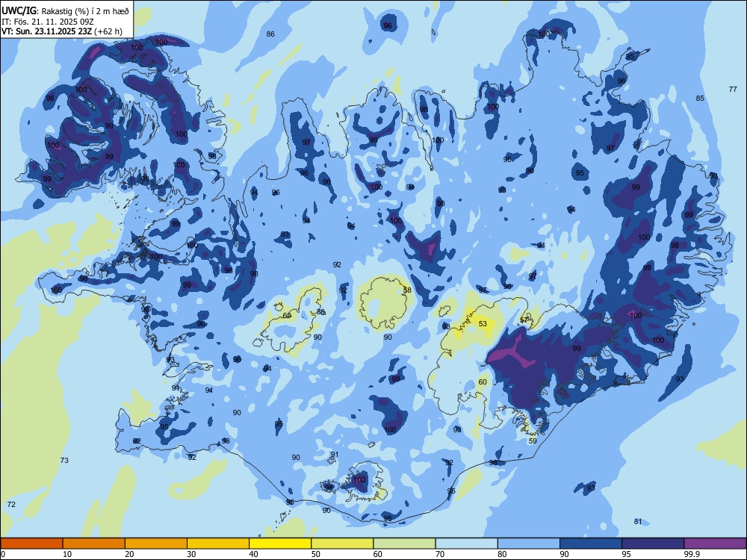
Task: Click the "81" value on the southeast sea
Action: 638,521
